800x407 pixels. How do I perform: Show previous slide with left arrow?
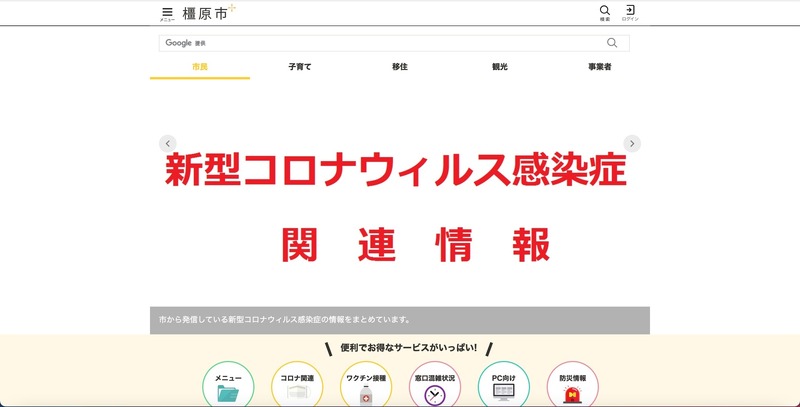click(x=168, y=143)
